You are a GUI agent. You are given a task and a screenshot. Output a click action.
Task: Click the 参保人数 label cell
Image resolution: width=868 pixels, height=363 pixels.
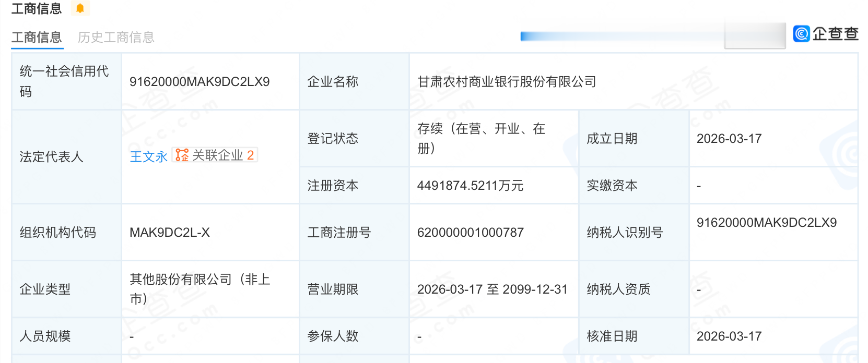click(x=354, y=336)
